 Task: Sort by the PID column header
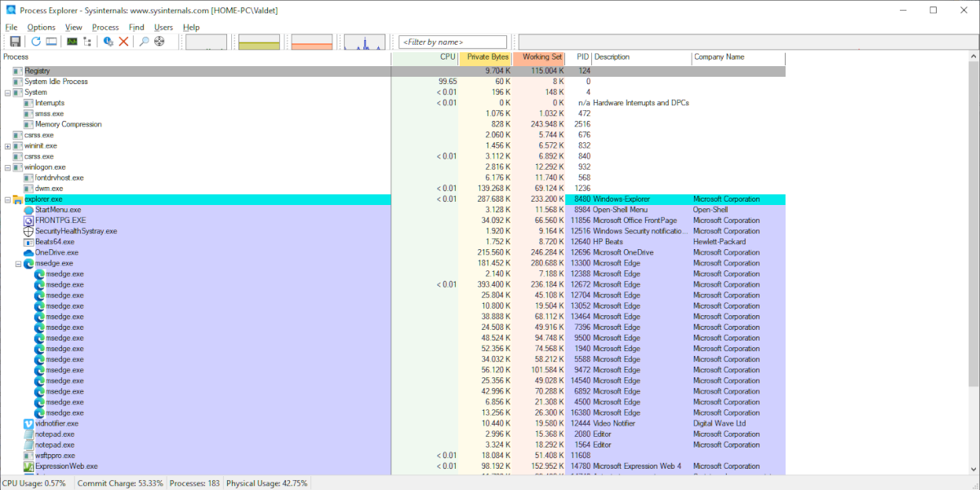tap(579, 58)
